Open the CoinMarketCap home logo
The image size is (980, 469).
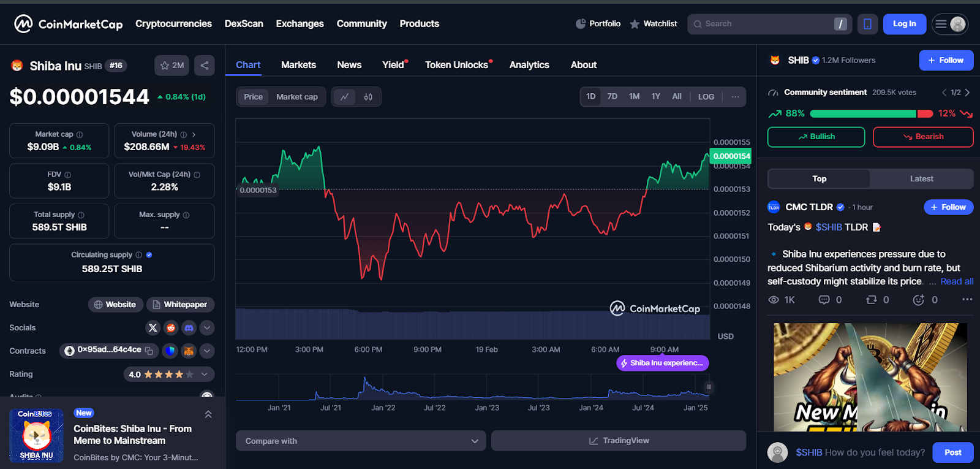[x=68, y=24]
